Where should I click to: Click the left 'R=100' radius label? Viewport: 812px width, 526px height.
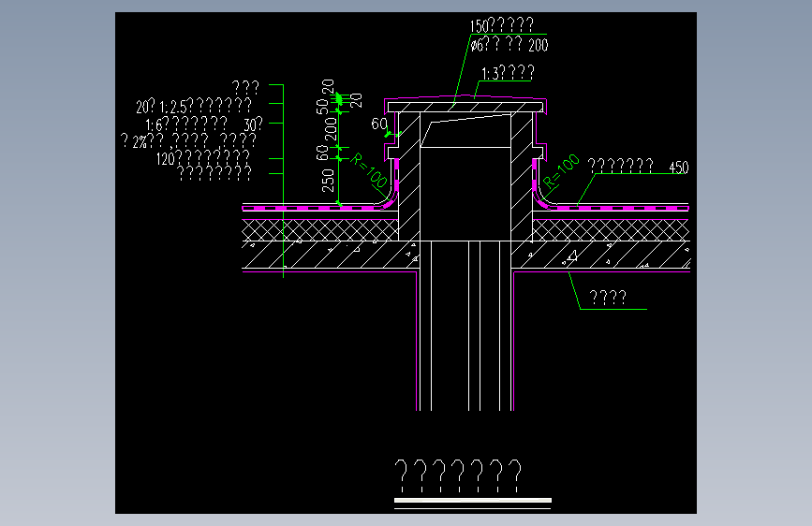[x=369, y=169]
